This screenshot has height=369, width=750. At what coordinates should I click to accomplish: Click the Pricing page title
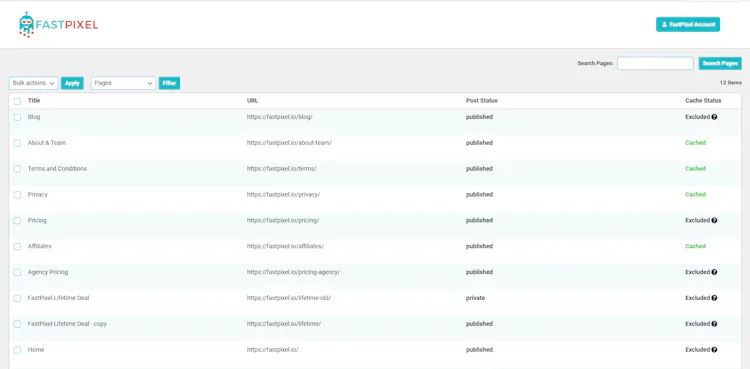click(37, 220)
